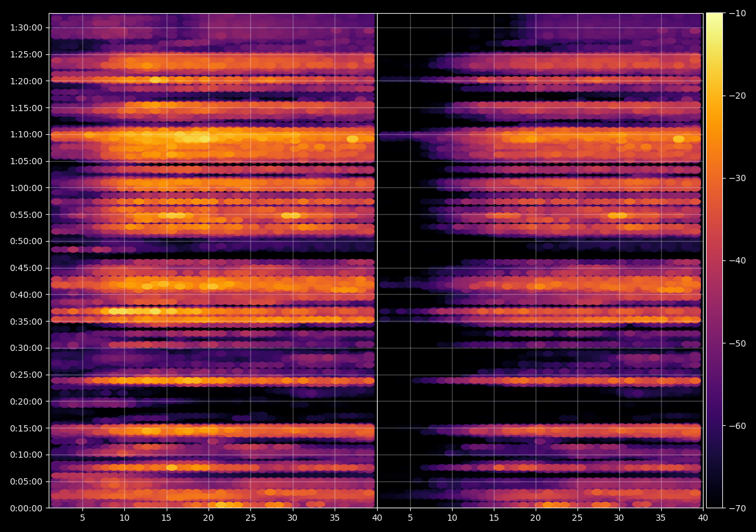Click x-axis label 35 under left heatmap
The height and width of the screenshot is (532, 756).
coord(335,518)
